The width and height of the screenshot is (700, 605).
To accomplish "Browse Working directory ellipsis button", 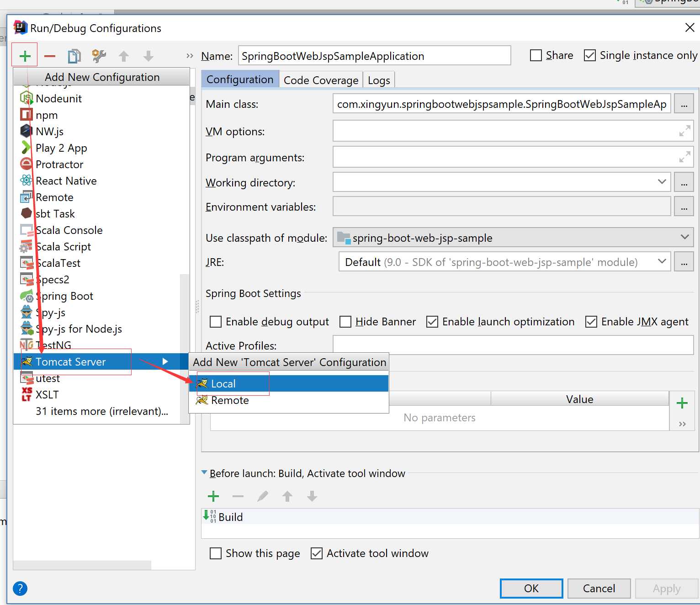I will (x=684, y=182).
